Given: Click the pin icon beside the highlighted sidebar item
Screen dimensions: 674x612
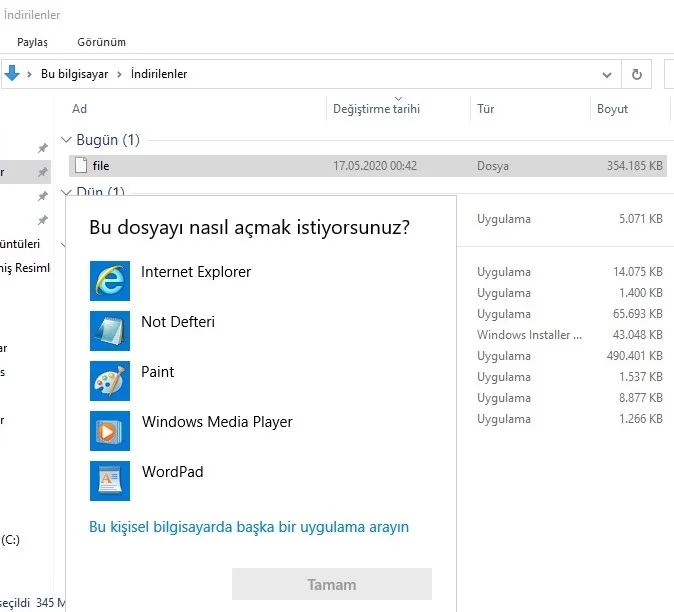Looking at the screenshot, I should pyautogui.click(x=43, y=172).
